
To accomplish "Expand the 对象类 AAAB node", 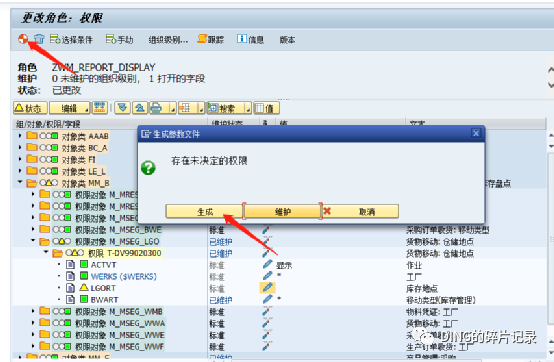I will click(x=20, y=136).
